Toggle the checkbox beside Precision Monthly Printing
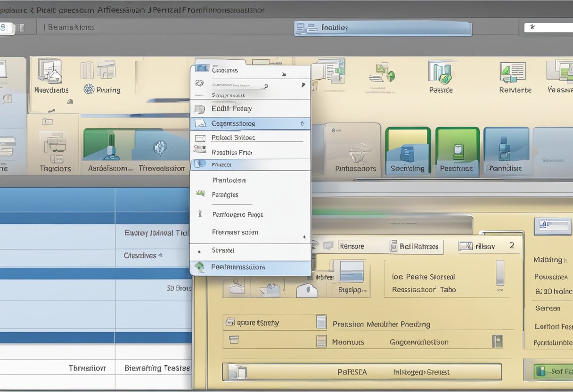This screenshot has width=573, height=392. (322, 322)
